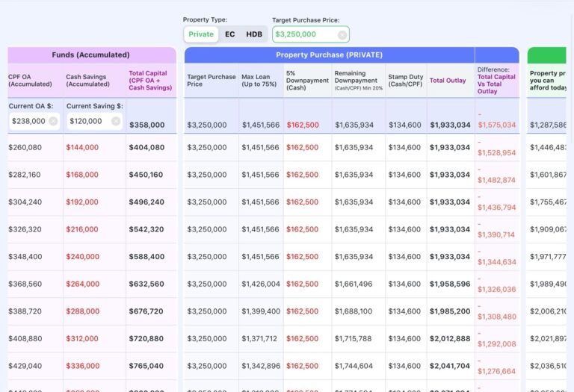Screen dimensions: 574x392
Task: Select the $2,041,704 total outlay cell
Action: tap(450, 366)
